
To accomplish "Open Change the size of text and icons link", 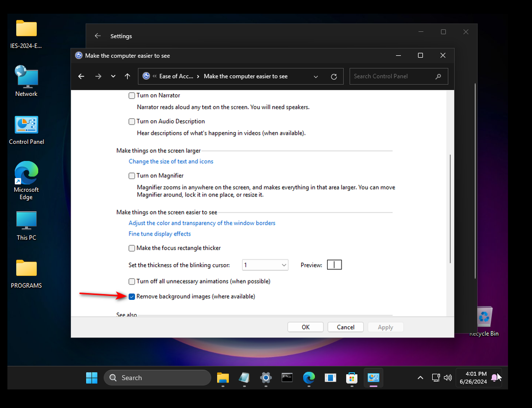I will point(171,161).
